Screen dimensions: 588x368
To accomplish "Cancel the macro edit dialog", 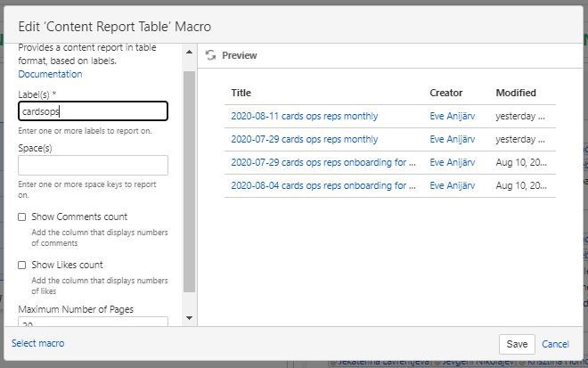I will click(x=555, y=344).
